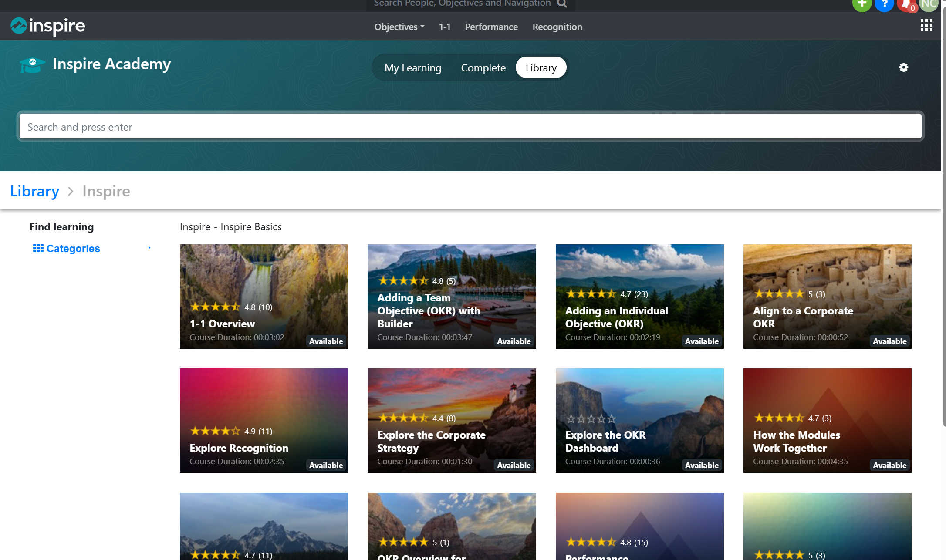Expand the Categories arrow
The image size is (946, 560).
pos(149,248)
